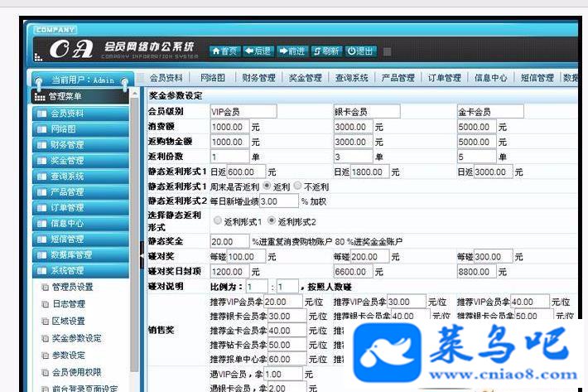Image resolution: width=588 pixels, height=392 pixels.
Task: Expand the 数据库管理 sidebar section
Action: pyautogui.click(x=80, y=254)
